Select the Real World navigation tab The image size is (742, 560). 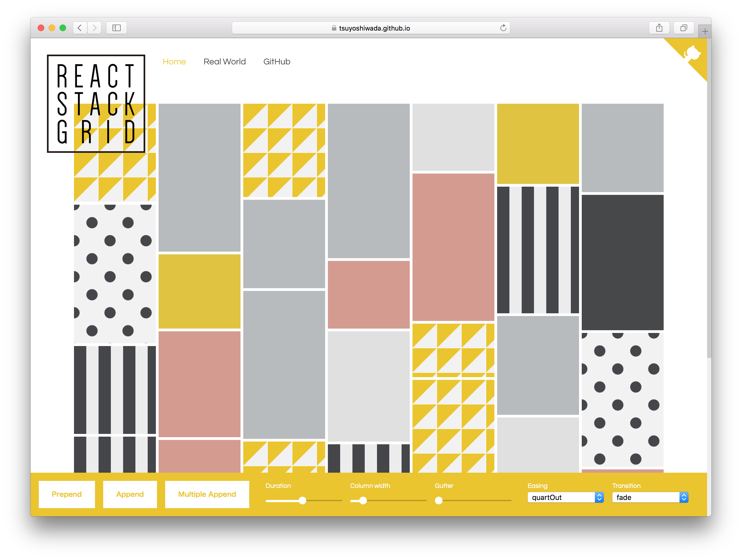225,61
